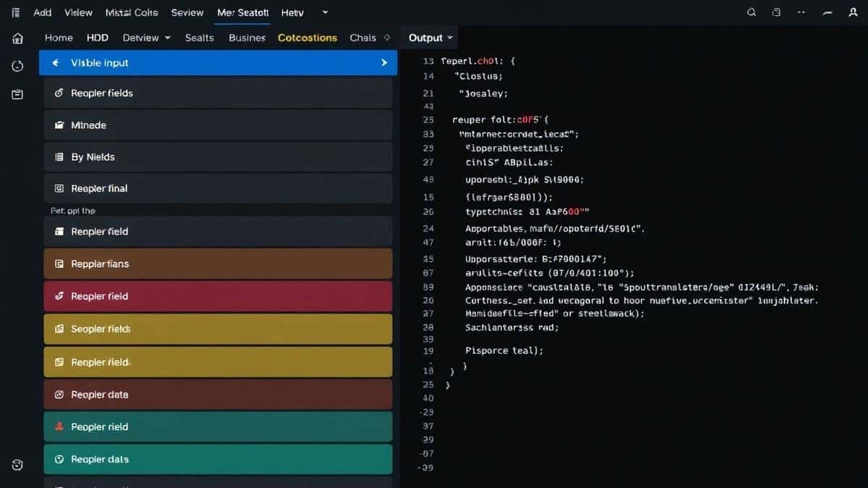
Task: Click the icon beside Seopler fields
Action: pos(59,329)
